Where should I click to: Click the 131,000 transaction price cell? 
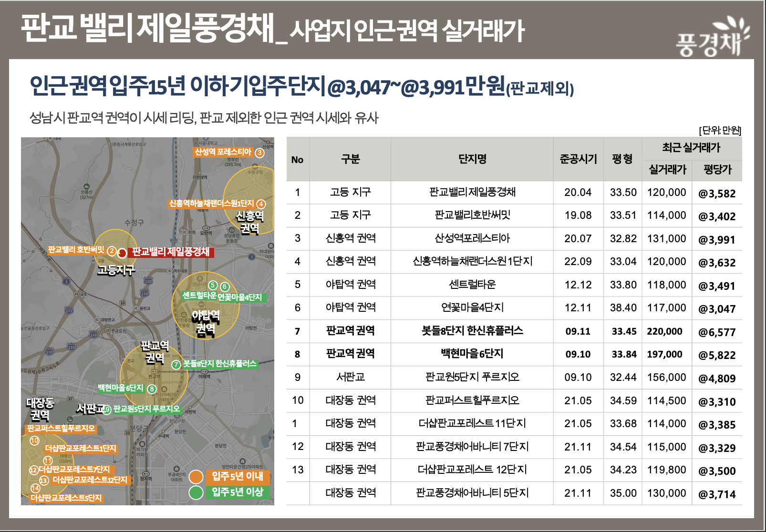666,238
